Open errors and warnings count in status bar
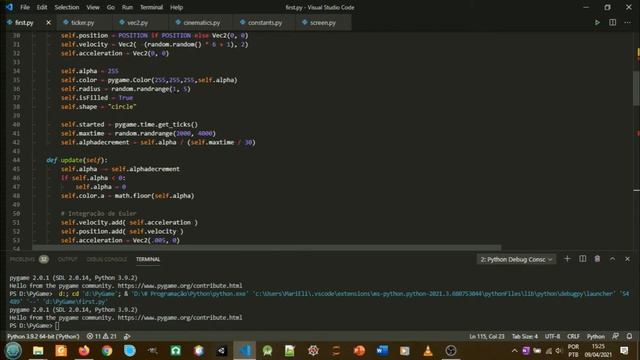Viewport: 640px width, 360px height. tap(102, 336)
